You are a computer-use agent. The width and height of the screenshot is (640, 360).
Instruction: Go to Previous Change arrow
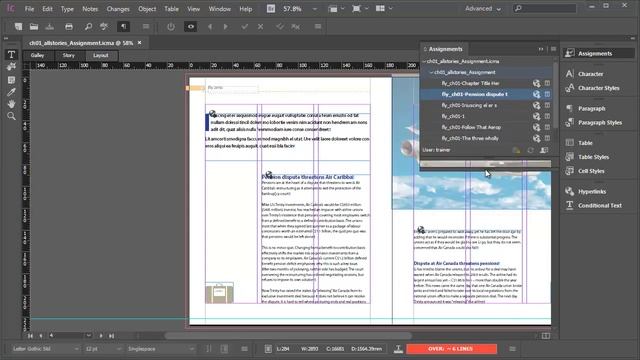pyautogui.click(x=210, y=27)
